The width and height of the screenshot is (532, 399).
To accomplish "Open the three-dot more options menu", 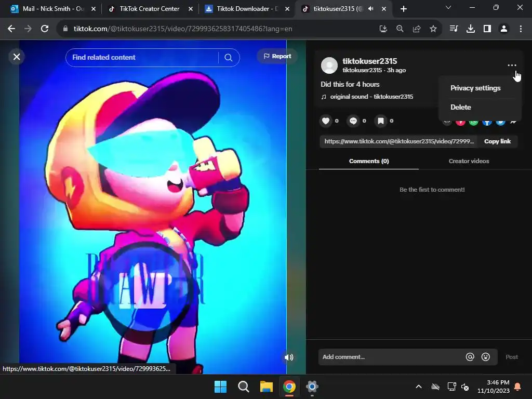I will pos(512,65).
